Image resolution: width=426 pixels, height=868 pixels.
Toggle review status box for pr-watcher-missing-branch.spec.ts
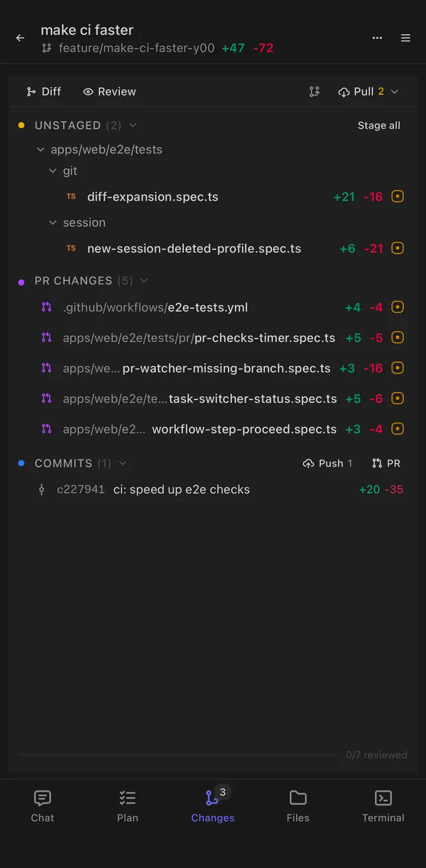coord(398,368)
